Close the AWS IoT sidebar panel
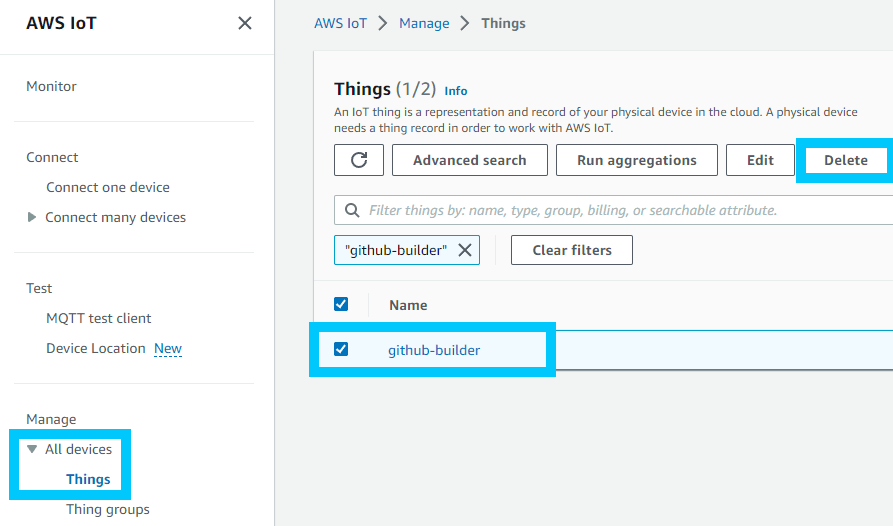Image resolution: width=893 pixels, height=526 pixels. click(244, 23)
